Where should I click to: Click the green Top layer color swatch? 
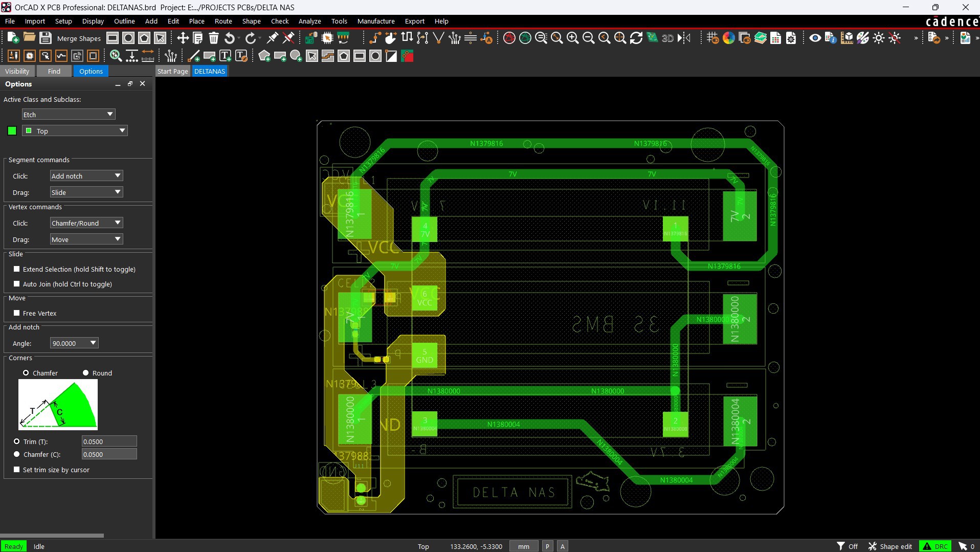point(11,130)
